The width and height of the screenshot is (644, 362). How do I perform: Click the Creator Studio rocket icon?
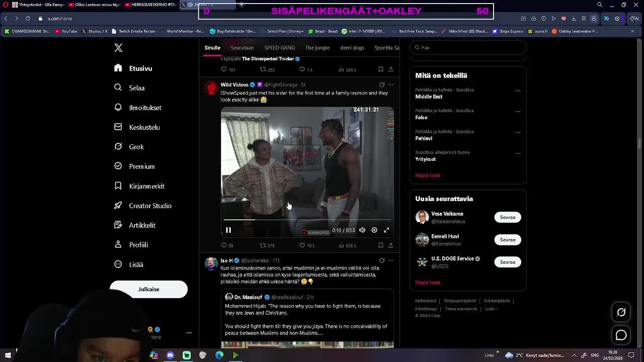[x=118, y=206]
